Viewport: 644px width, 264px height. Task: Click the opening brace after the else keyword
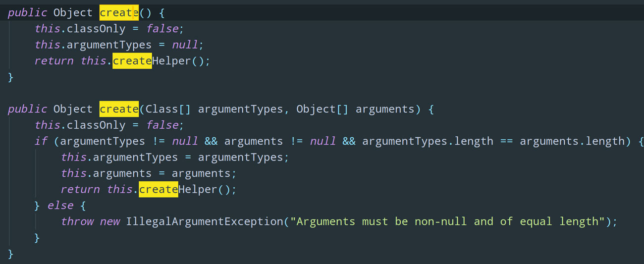[83, 206]
